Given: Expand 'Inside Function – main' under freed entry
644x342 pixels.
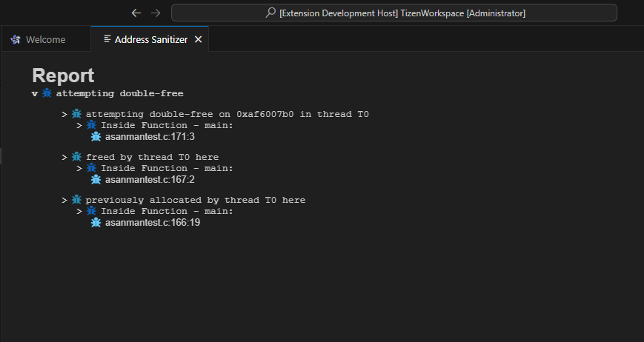Looking at the screenshot, I should click(80, 169).
